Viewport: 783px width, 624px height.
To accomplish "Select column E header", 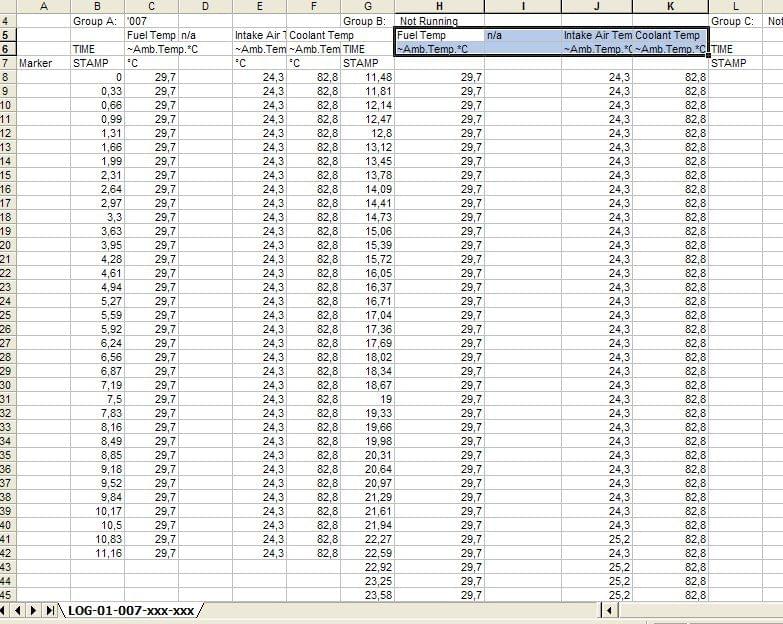I will pyautogui.click(x=259, y=6).
